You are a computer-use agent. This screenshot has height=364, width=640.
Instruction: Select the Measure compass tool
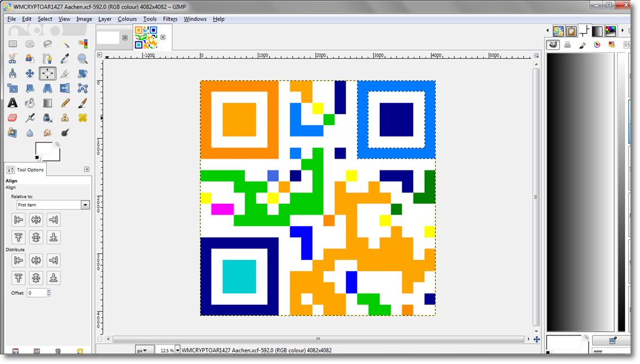(x=12, y=73)
